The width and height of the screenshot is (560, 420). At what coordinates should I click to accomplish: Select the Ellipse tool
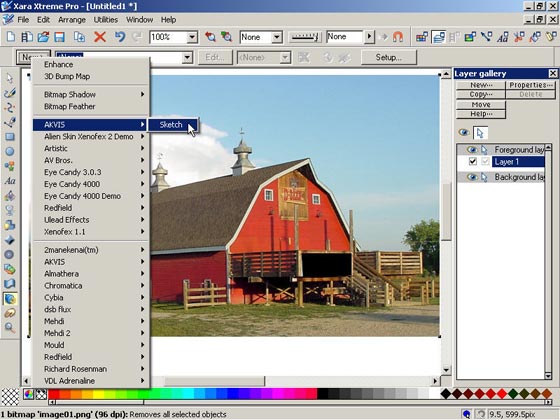(x=10, y=151)
